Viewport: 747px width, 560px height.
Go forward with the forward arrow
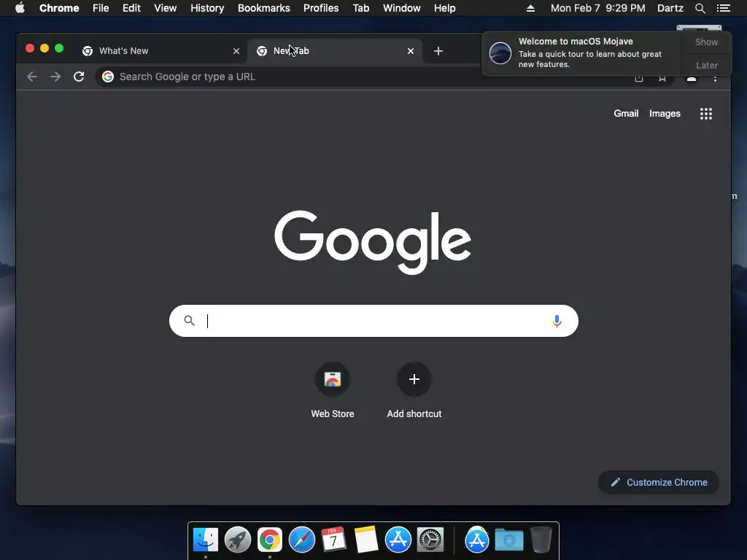55,77
